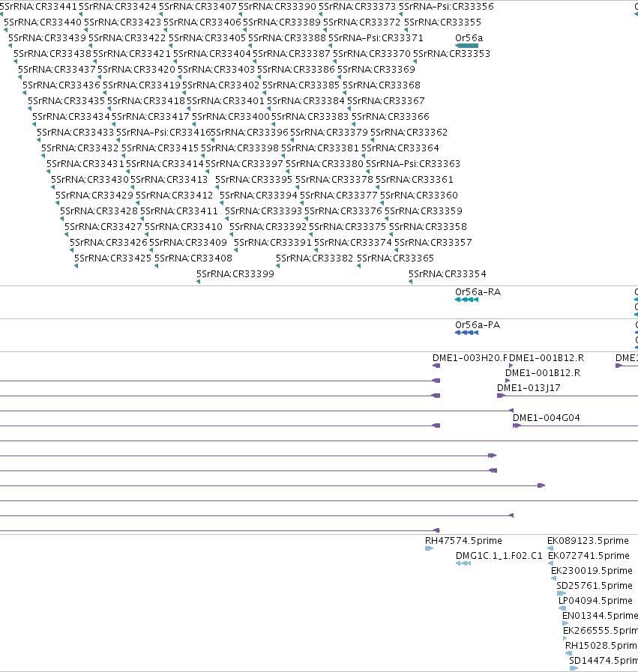Open the Or56a-PA label

(478, 325)
